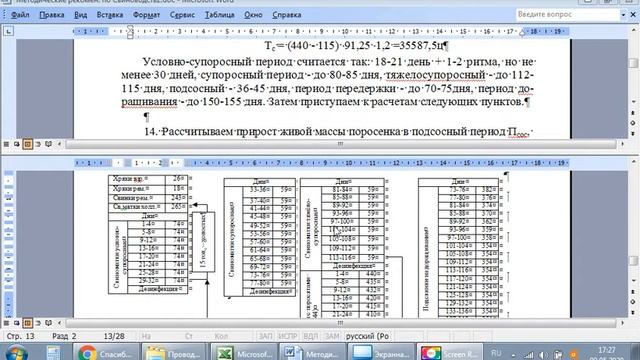The image size is (640, 360).
Task: Toggle ВДЛ extend selection indicator
Action: pos(311,336)
